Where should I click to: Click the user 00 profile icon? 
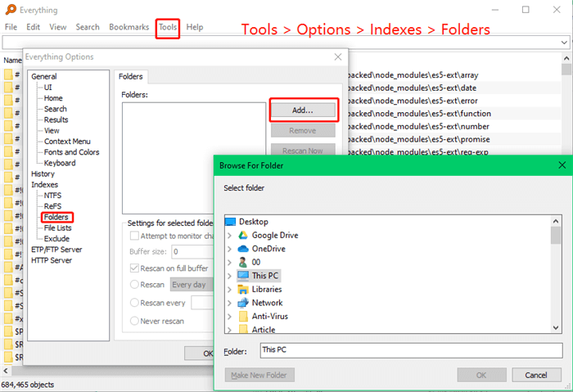[x=243, y=262]
